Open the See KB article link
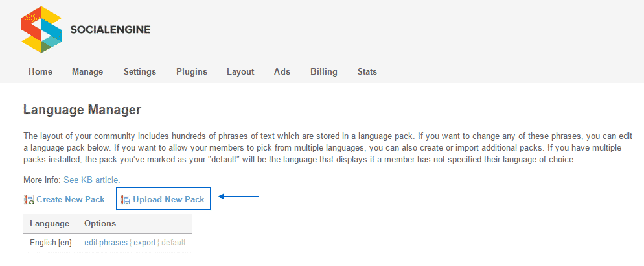This screenshot has width=644, height=266. tap(91, 180)
